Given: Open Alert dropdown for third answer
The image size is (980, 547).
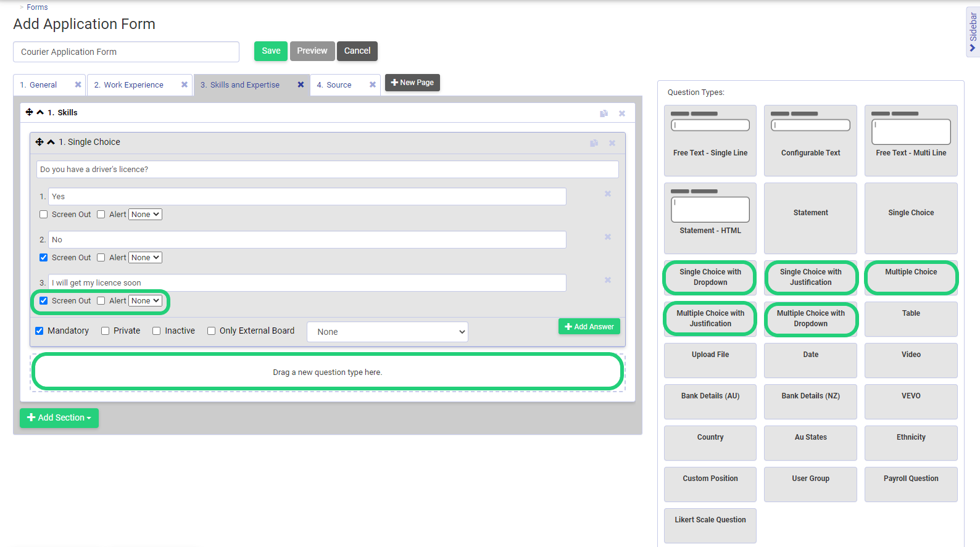Looking at the screenshot, I should click(146, 301).
